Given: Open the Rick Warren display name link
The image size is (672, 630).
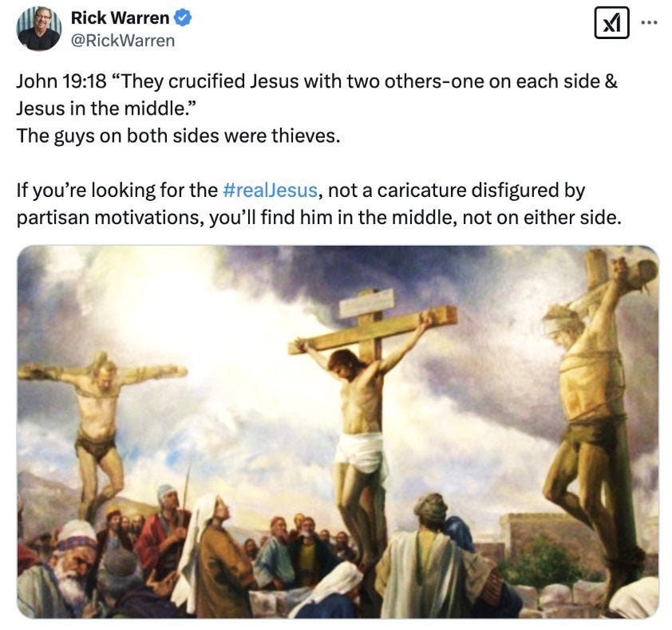Looking at the screenshot, I should tap(120, 18).
